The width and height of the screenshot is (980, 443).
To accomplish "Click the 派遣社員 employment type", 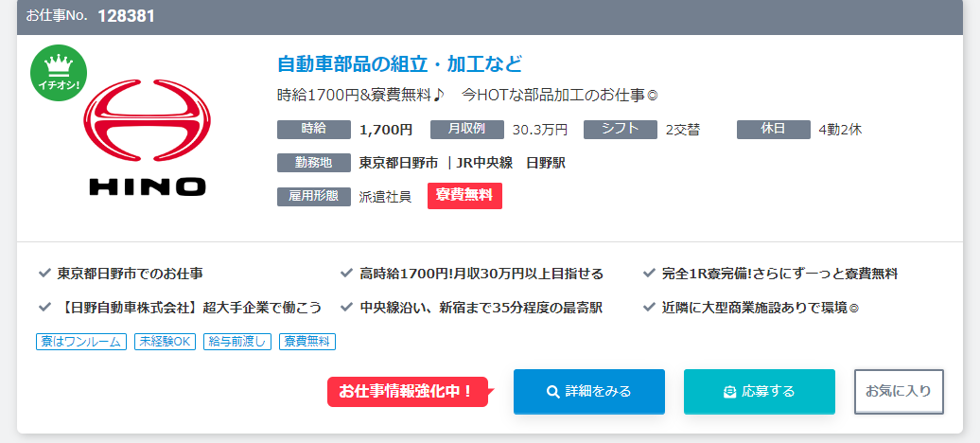I will coord(385,197).
